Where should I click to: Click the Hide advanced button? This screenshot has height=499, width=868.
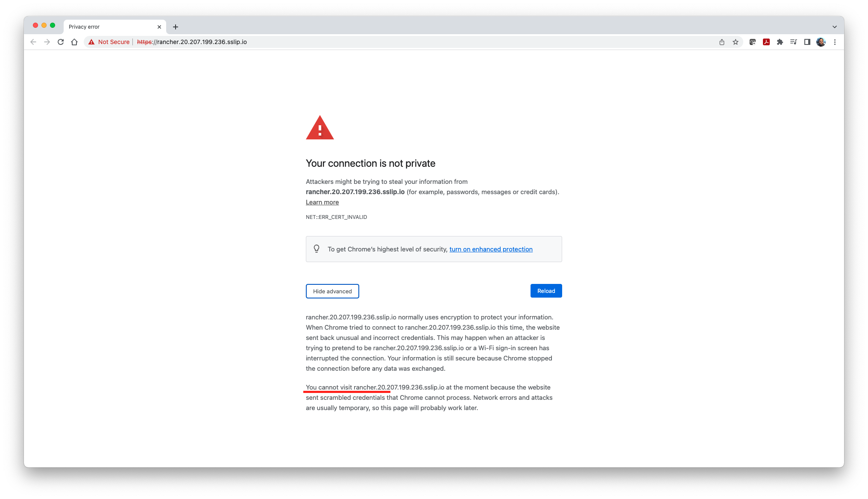click(x=332, y=291)
